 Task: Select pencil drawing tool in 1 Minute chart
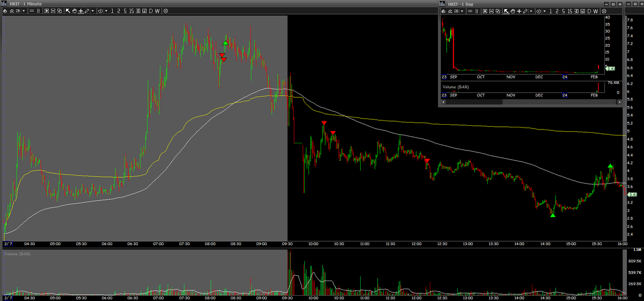click(87, 11)
